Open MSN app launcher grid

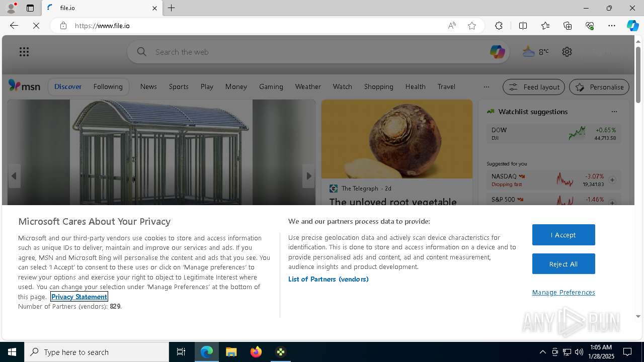(24, 52)
